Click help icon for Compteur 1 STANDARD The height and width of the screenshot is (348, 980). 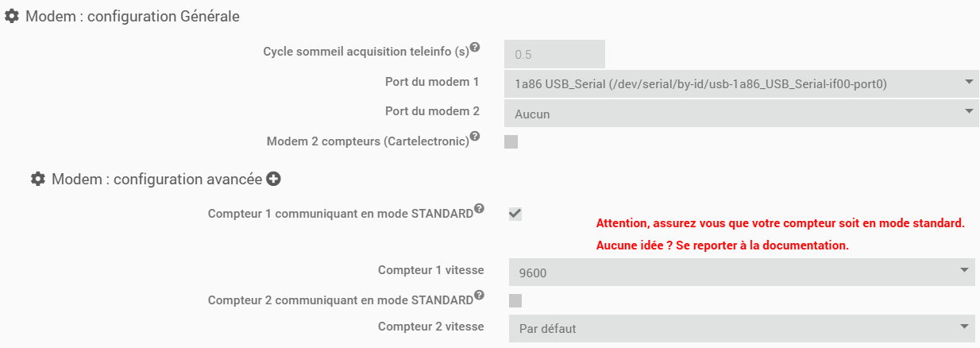click(479, 210)
